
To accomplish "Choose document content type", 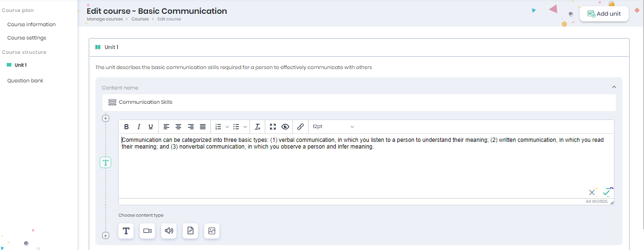I will (190, 231).
